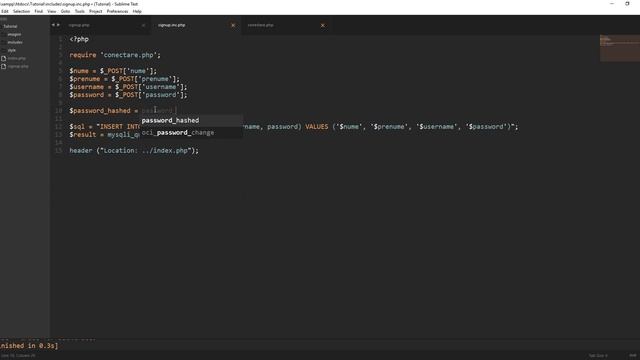Open the Find menu

(38, 11)
